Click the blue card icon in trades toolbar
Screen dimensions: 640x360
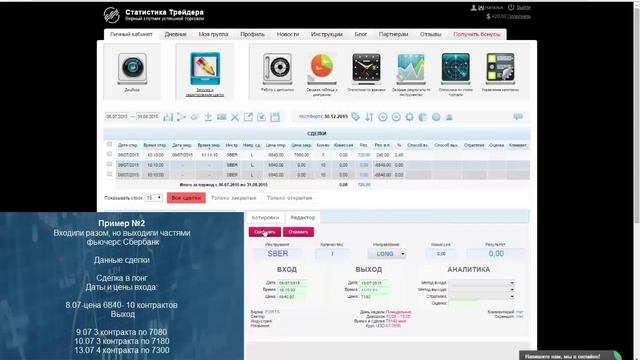pos(221,117)
